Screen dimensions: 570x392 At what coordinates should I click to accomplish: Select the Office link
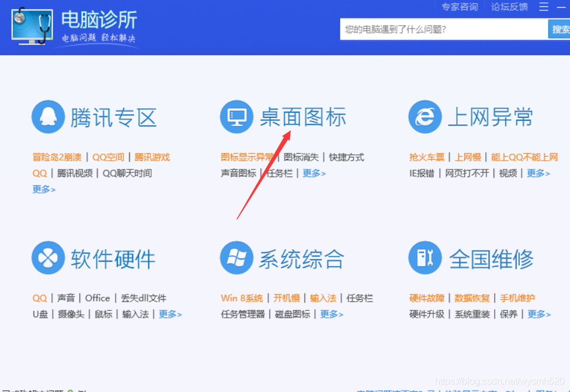click(x=98, y=298)
